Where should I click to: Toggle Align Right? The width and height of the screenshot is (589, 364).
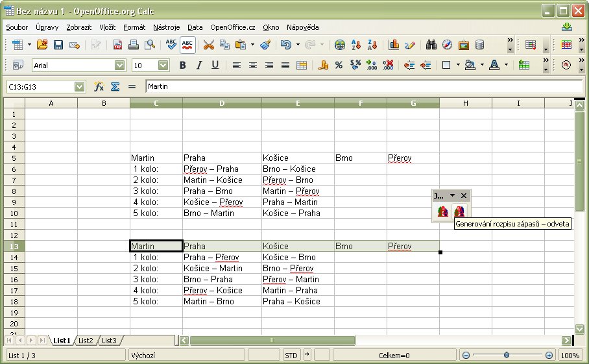point(269,66)
